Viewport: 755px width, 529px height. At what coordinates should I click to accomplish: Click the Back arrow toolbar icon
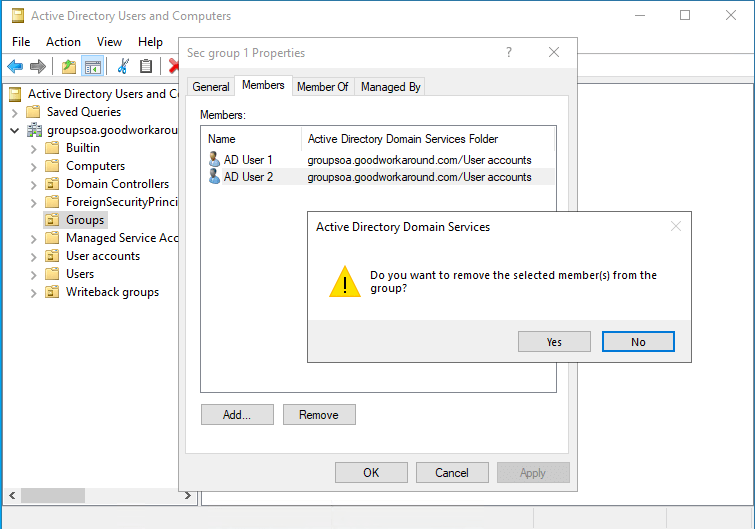coord(15,66)
